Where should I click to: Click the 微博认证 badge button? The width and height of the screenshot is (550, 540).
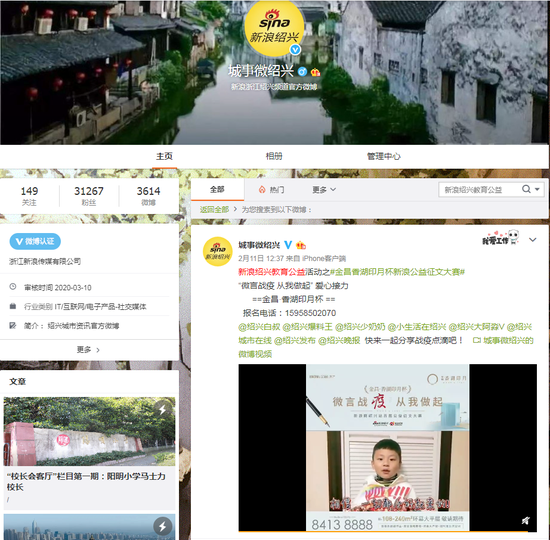(x=35, y=241)
